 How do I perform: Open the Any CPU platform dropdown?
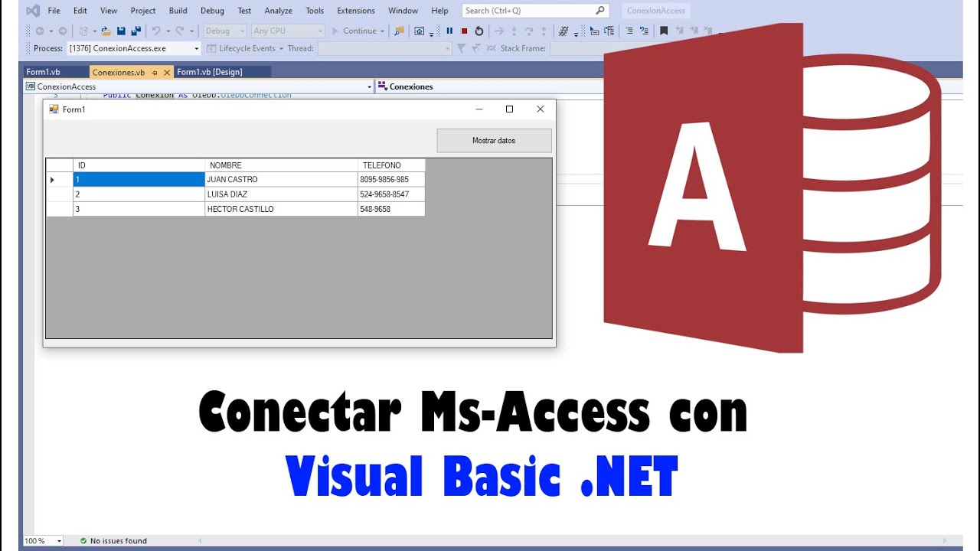[x=288, y=31]
